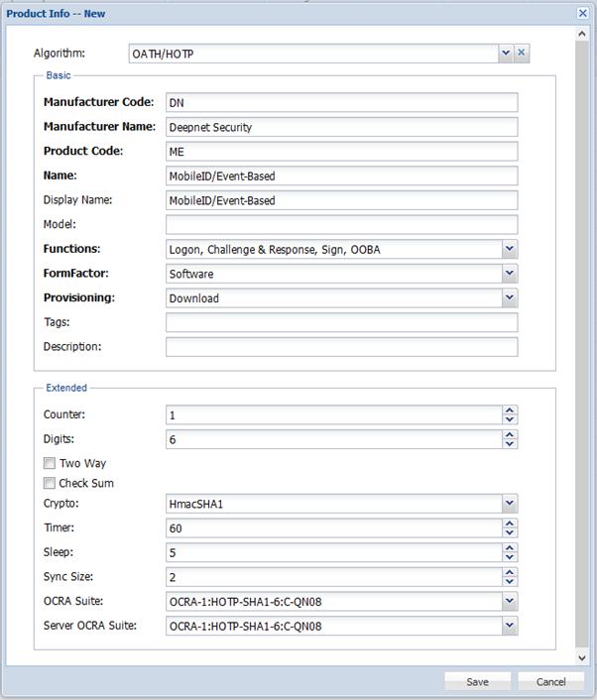The height and width of the screenshot is (700, 597).
Task: Increase the Sync Size spinner value
Action: point(510,572)
